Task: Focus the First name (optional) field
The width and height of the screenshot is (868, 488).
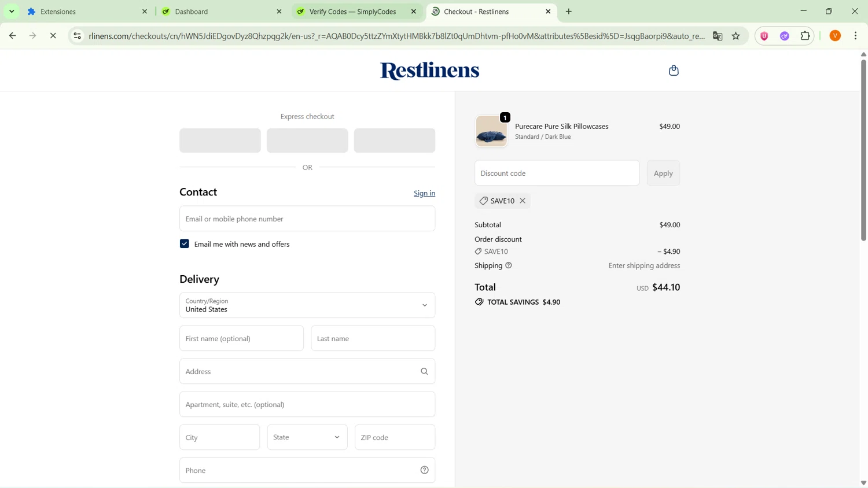Action: 241,338
